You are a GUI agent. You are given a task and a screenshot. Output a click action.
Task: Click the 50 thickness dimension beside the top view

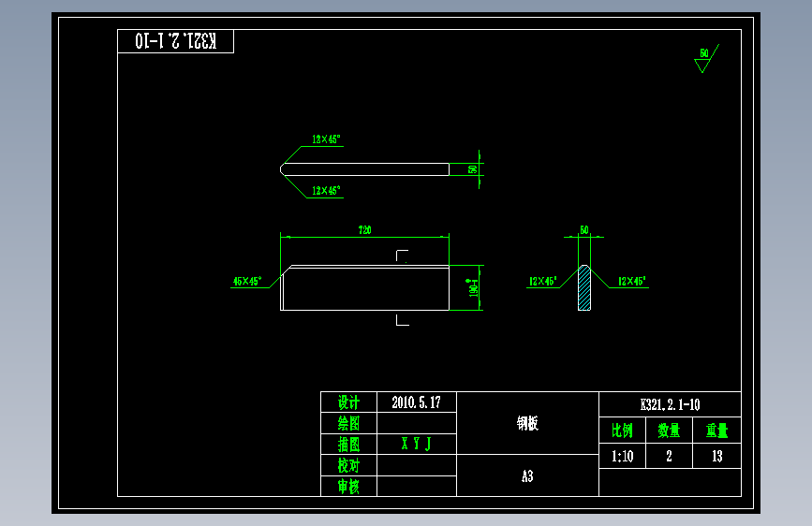tap(472, 169)
